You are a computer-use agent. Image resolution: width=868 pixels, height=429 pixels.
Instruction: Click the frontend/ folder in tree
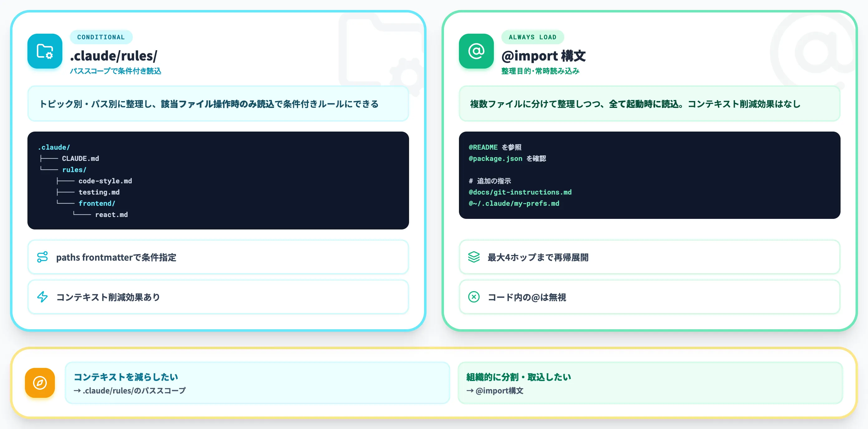97,203
